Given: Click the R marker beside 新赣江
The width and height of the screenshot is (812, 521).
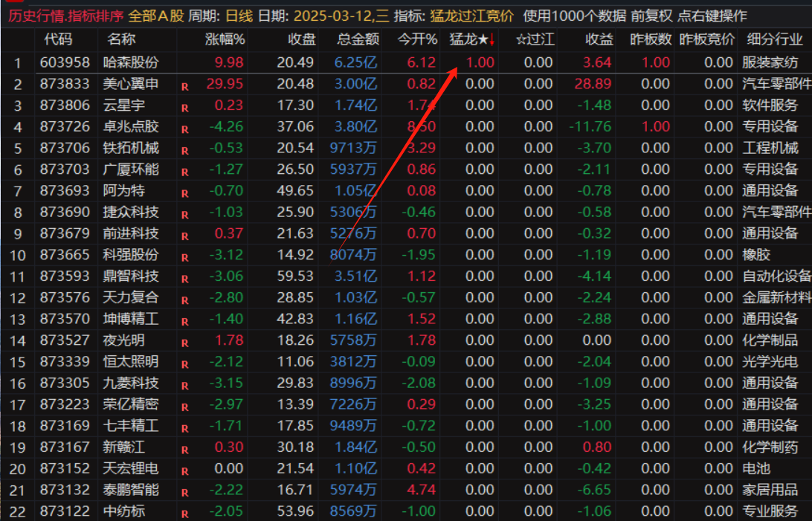Looking at the screenshot, I should 184,449.
